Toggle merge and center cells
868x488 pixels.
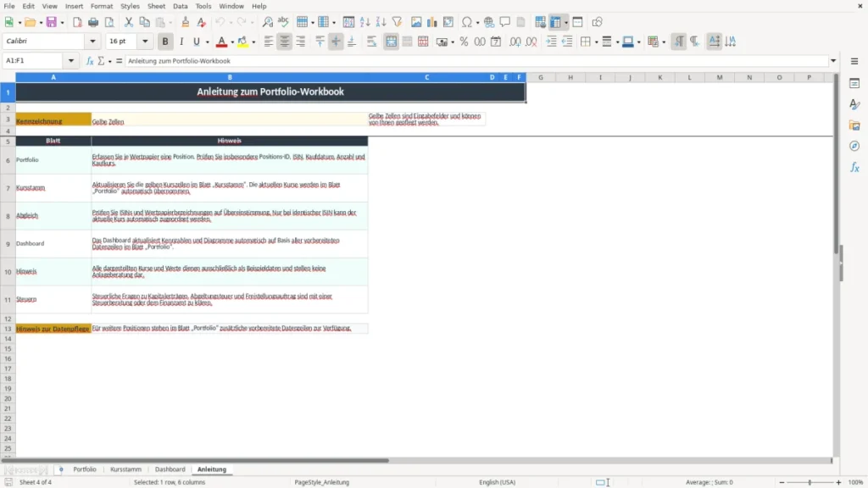tap(392, 42)
